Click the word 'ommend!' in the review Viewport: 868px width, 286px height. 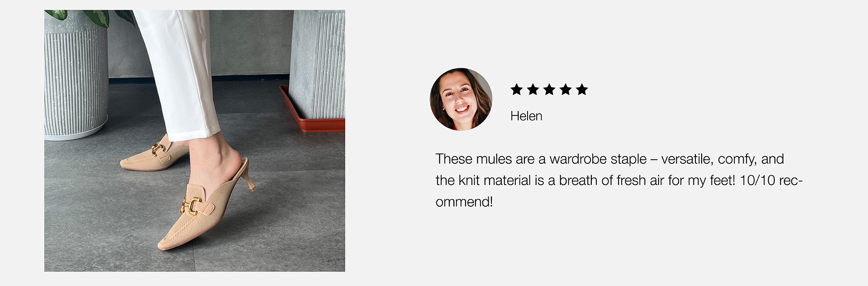click(464, 202)
